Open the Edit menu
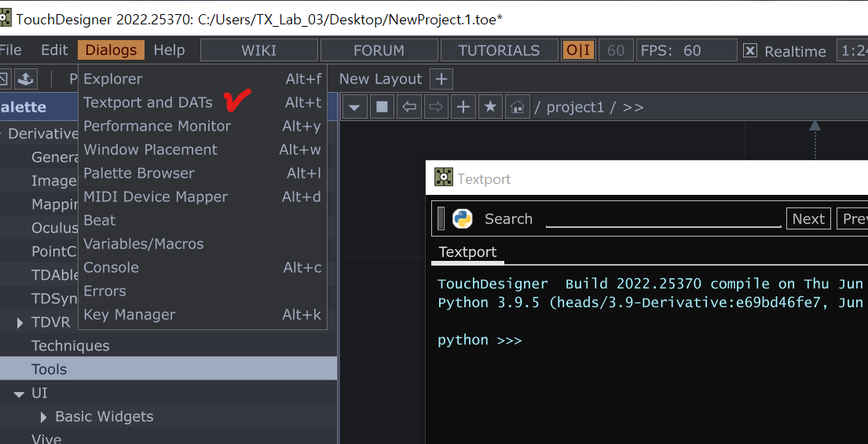The width and height of the screenshot is (868, 444). pos(54,50)
